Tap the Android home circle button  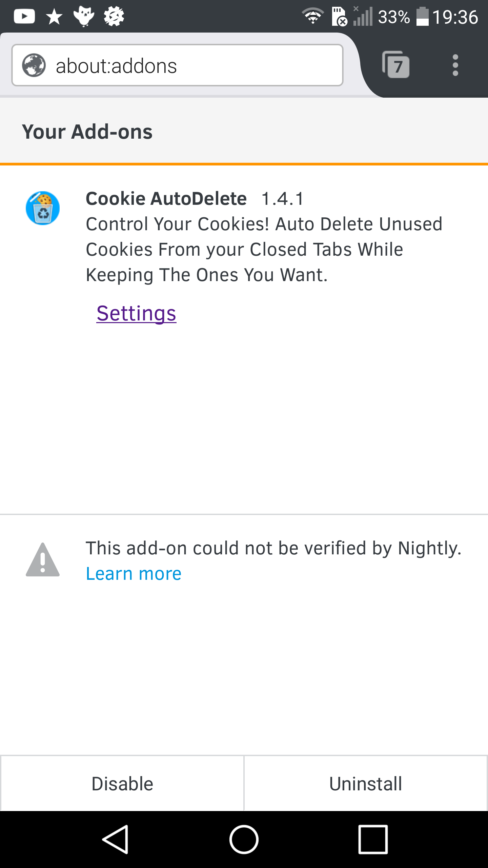pyautogui.click(x=244, y=840)
